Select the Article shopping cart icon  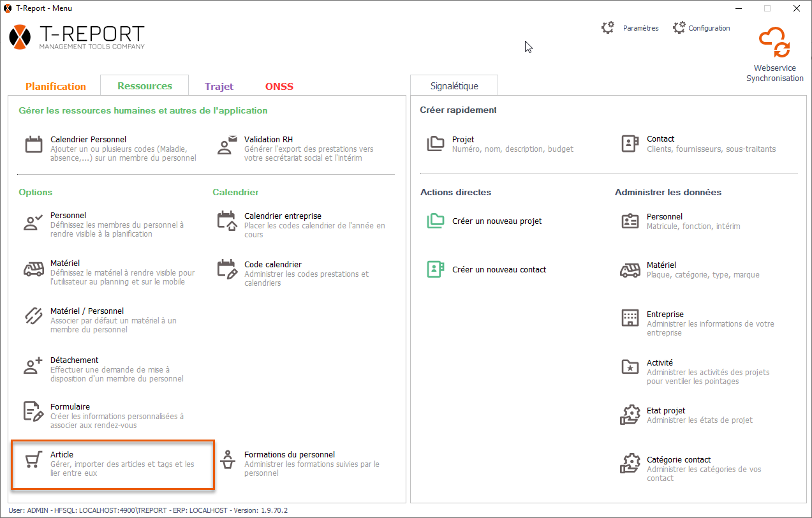(33, 460)
